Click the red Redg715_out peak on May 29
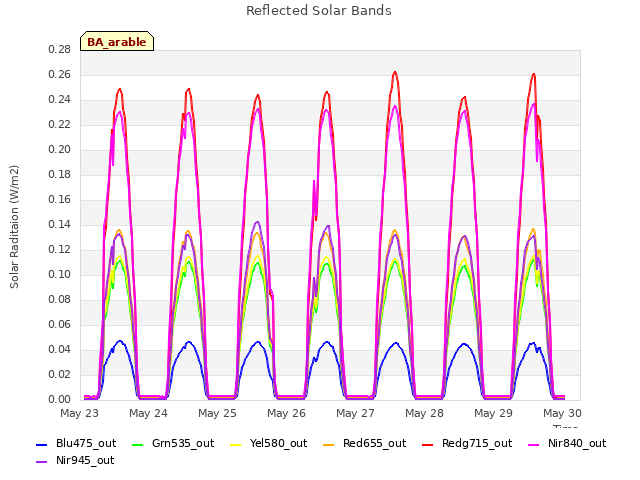 coord(533,74)
